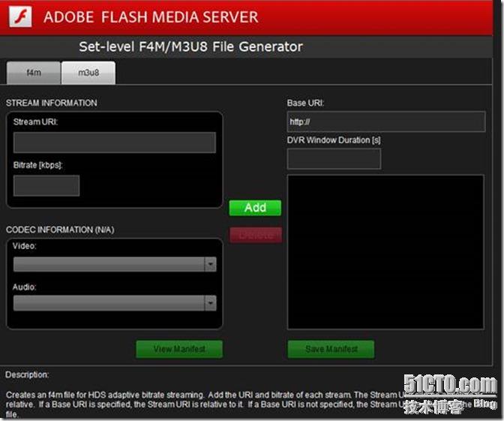Screen dimensions: 504x421
Task: Focus the Bitrate [kbps] input field
Action: coord(46,185)
